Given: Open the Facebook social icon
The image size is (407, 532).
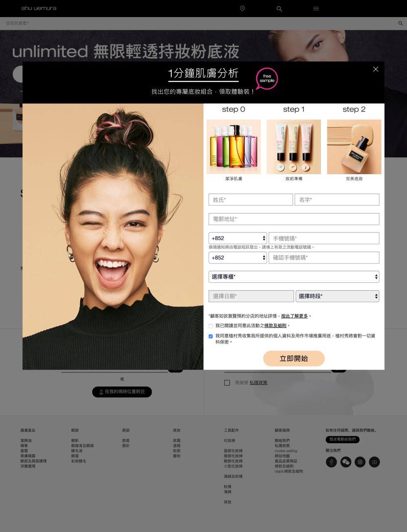Looking at the screenshot, I should point(331,462).
